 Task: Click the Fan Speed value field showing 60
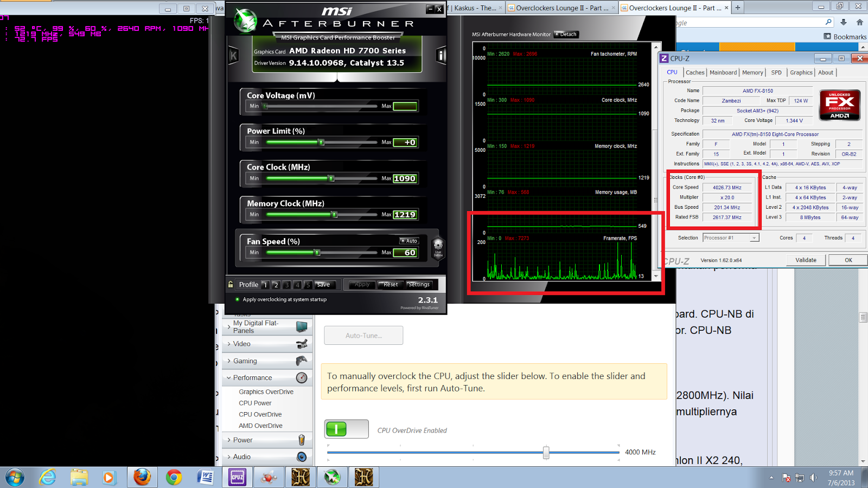coord(405,252)
